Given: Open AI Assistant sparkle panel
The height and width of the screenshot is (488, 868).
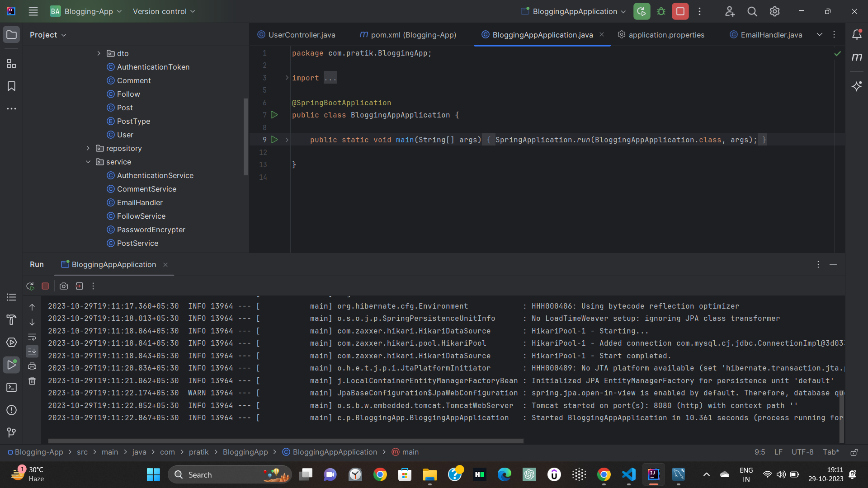Looking at the screenshot, I should coord(857,86).
